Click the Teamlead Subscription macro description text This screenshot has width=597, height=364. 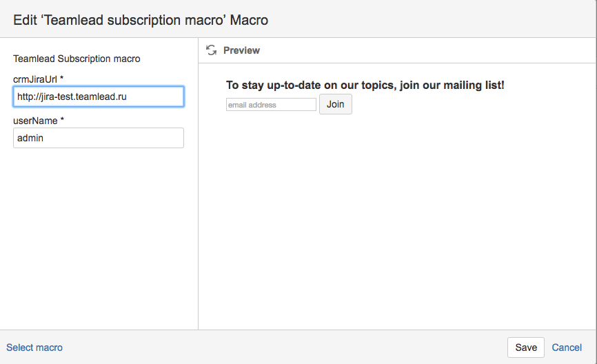click(77, 59)
